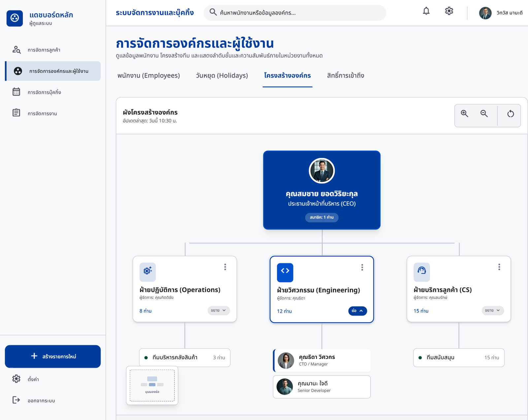The height and width of the screenshot is (420, 528).
Task: Click the Operations department gear icon
Action: click(x=148, y=272)
